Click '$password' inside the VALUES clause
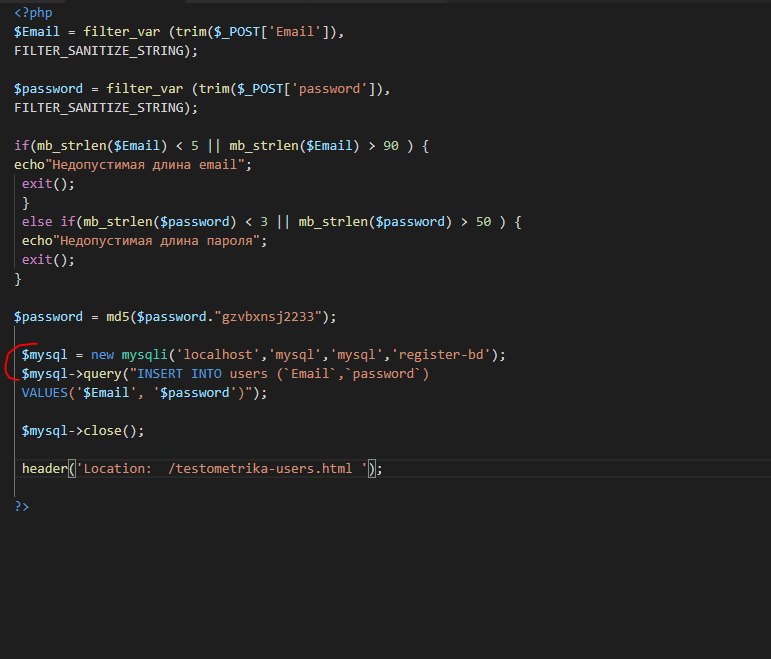Screen dimensions: 771x659 195,393
